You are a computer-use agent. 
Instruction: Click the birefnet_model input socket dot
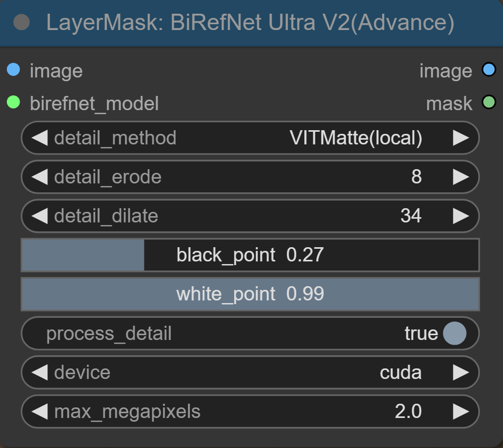pos(13,102)
